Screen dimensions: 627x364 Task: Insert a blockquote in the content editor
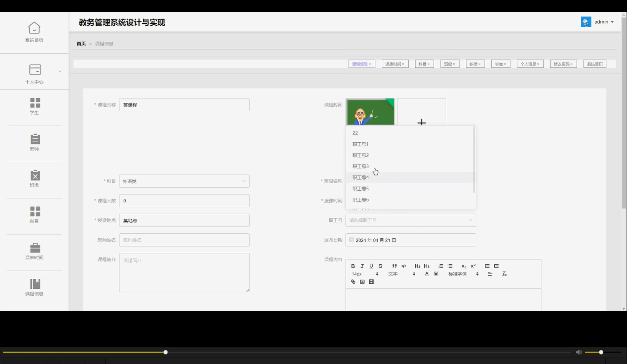(x=394, y=266)
